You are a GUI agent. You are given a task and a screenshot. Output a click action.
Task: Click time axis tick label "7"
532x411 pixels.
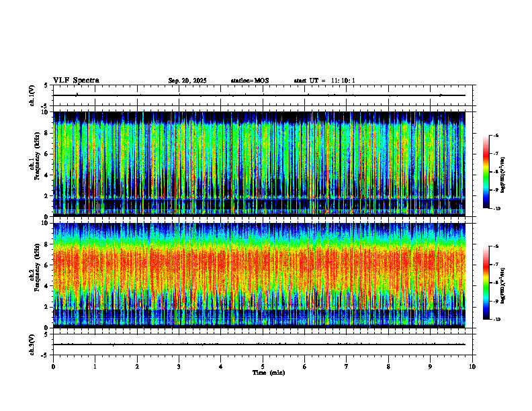[347, 367]
